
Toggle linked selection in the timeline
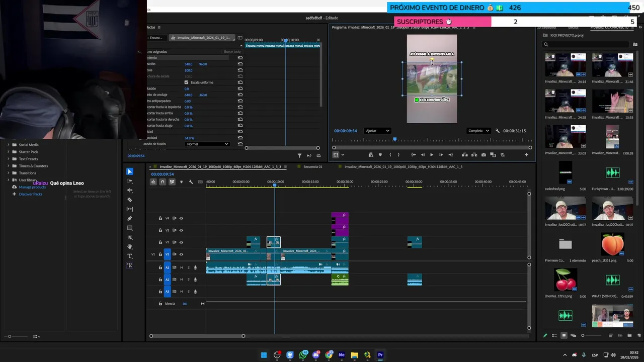point(172,182)
